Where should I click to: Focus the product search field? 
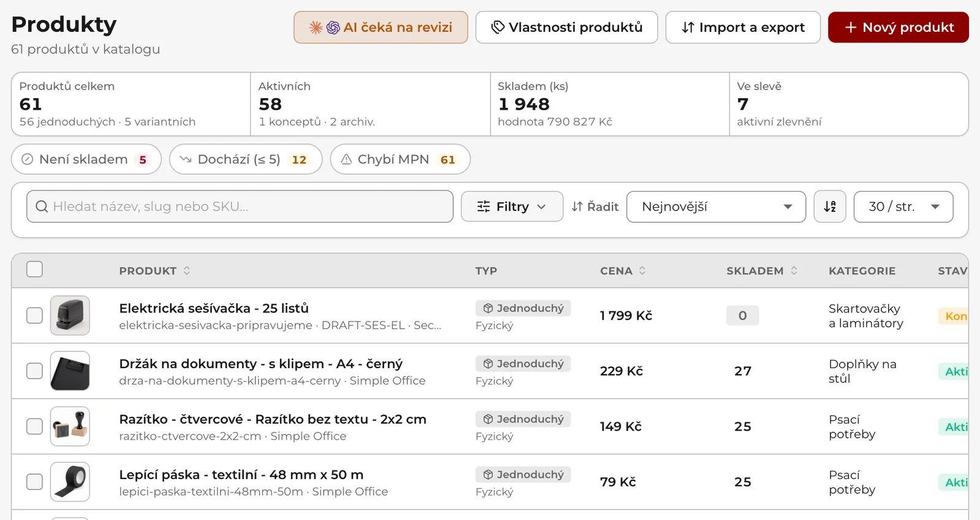pos(240,206)
